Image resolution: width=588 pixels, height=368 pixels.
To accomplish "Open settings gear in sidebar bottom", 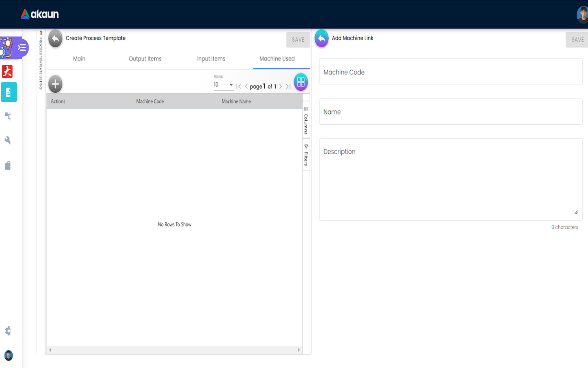I will click(x=8, y=331).
